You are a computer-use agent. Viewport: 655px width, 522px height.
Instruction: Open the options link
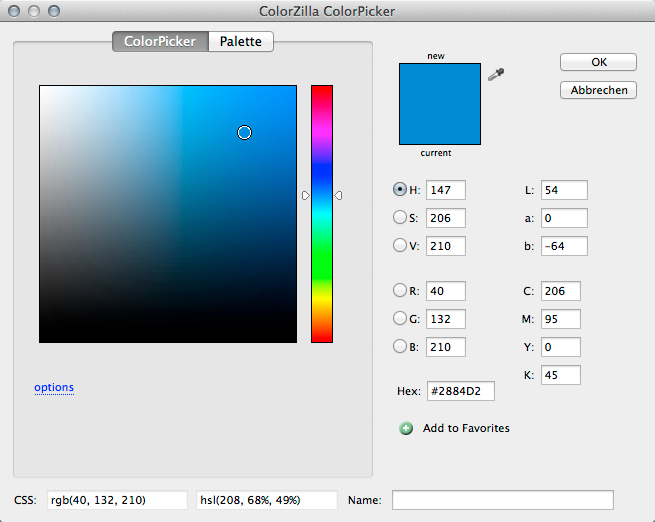54,388
